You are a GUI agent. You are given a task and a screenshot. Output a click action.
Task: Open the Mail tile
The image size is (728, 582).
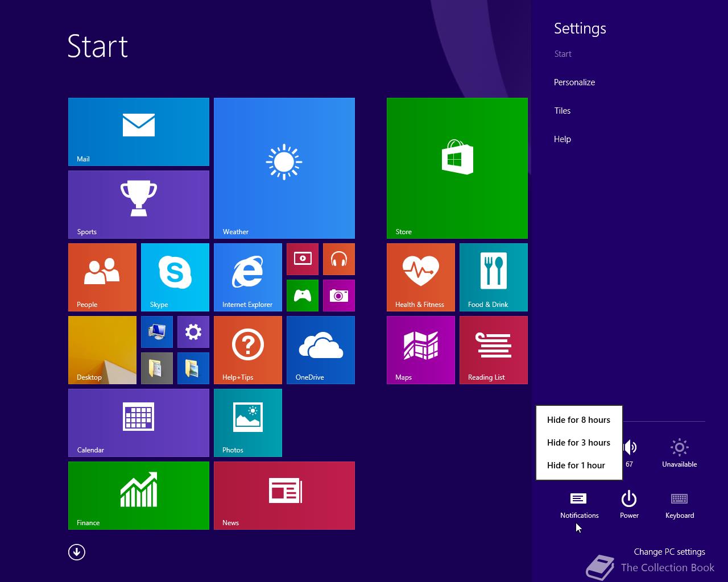139,132
